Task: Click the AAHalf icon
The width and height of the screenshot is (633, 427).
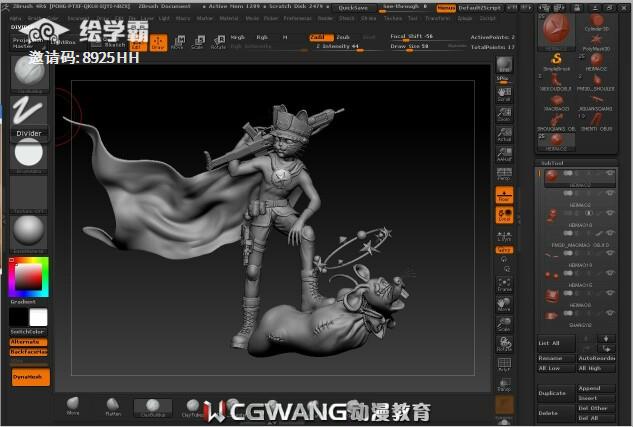Action: click(504, 155)
